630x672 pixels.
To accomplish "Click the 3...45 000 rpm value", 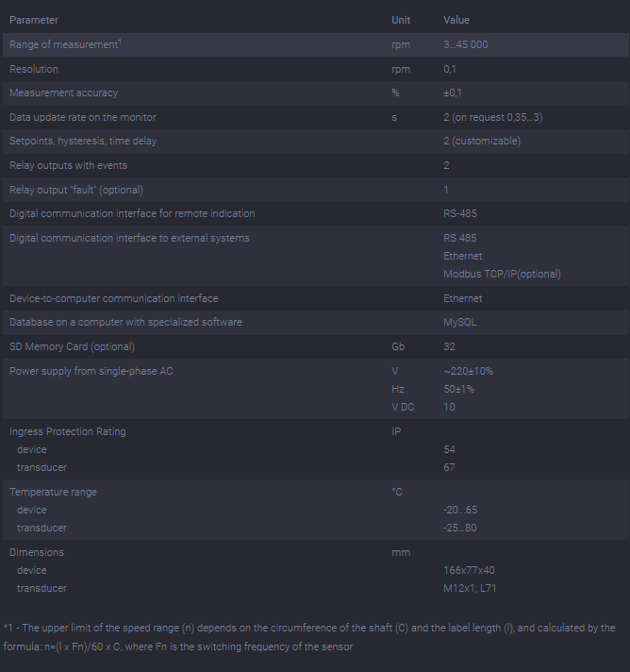I will [465, 44].
